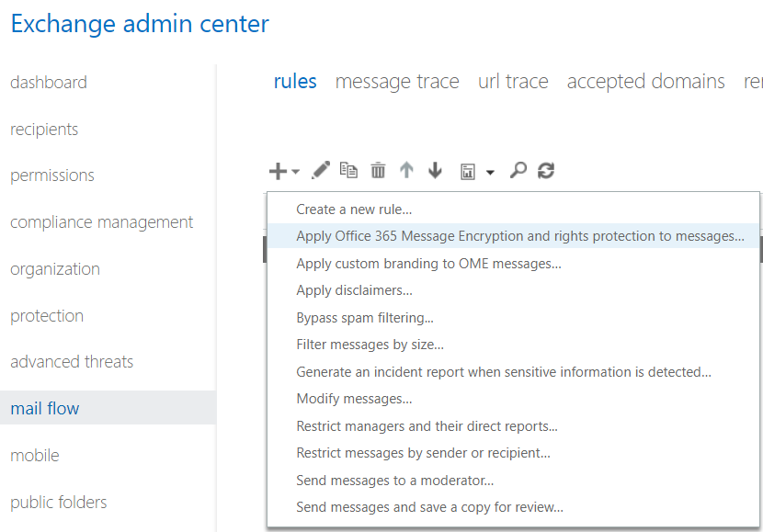Open the url trace tab
763x532 pixels.
pos(513,82)
